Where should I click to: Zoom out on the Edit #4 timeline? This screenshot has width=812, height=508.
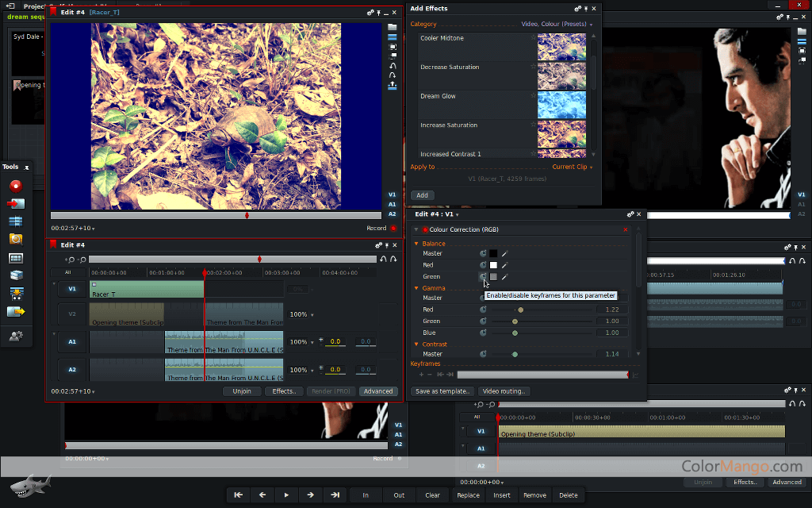82,260
